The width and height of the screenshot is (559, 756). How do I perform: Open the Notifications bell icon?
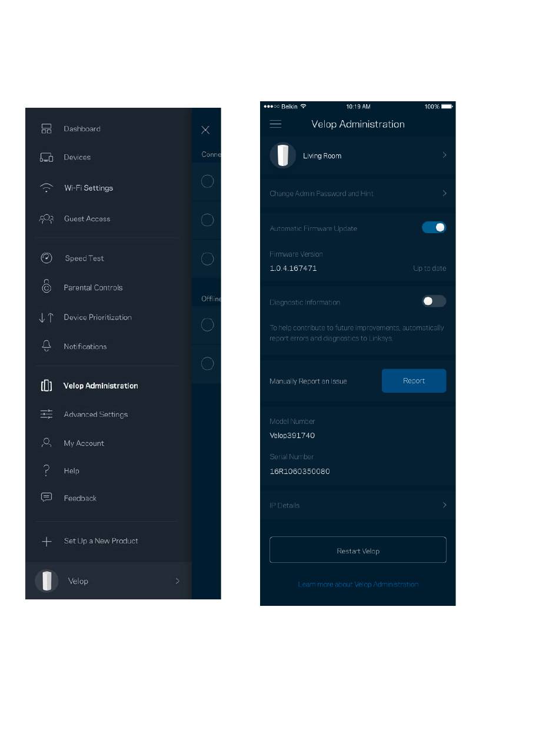46,346
